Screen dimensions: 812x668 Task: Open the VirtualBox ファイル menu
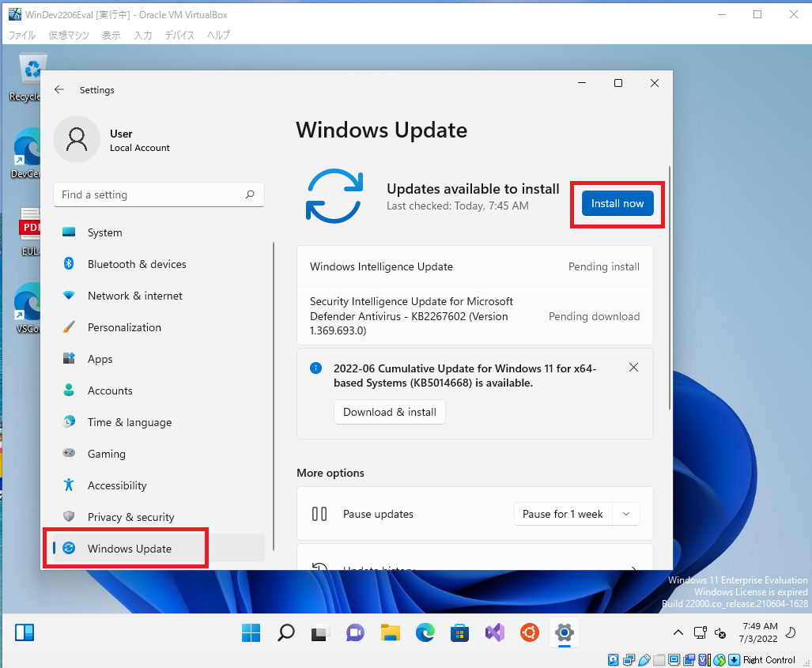click(22, 36)
